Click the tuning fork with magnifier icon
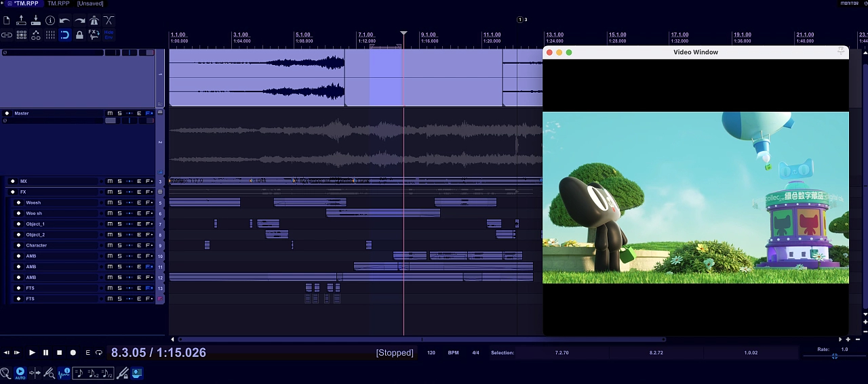868x384 pixels. click(50, 372)
